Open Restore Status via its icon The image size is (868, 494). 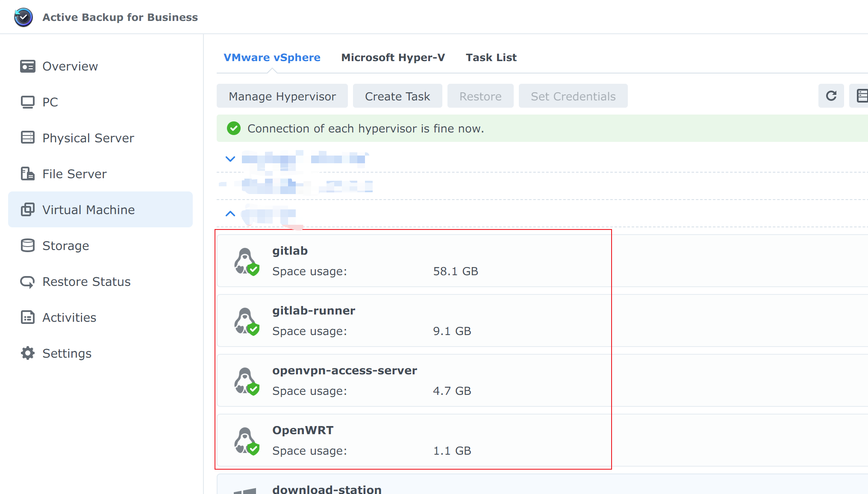pos(28,282)
